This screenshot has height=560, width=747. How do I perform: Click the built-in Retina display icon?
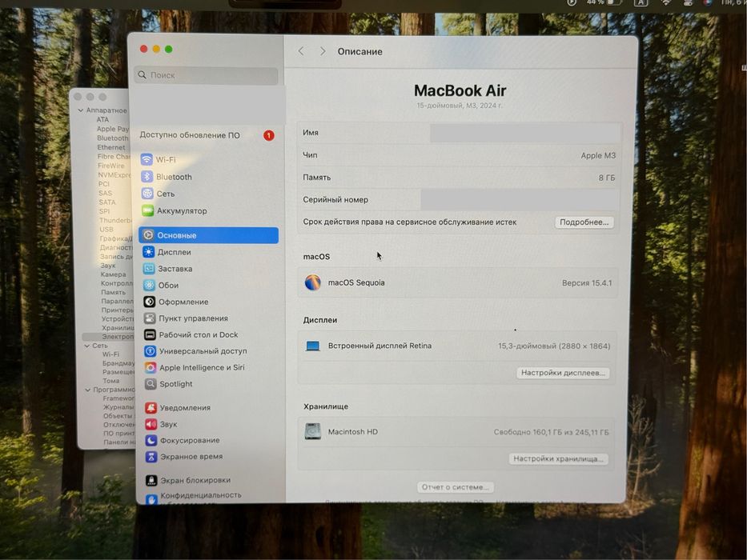tap(312, 346)
